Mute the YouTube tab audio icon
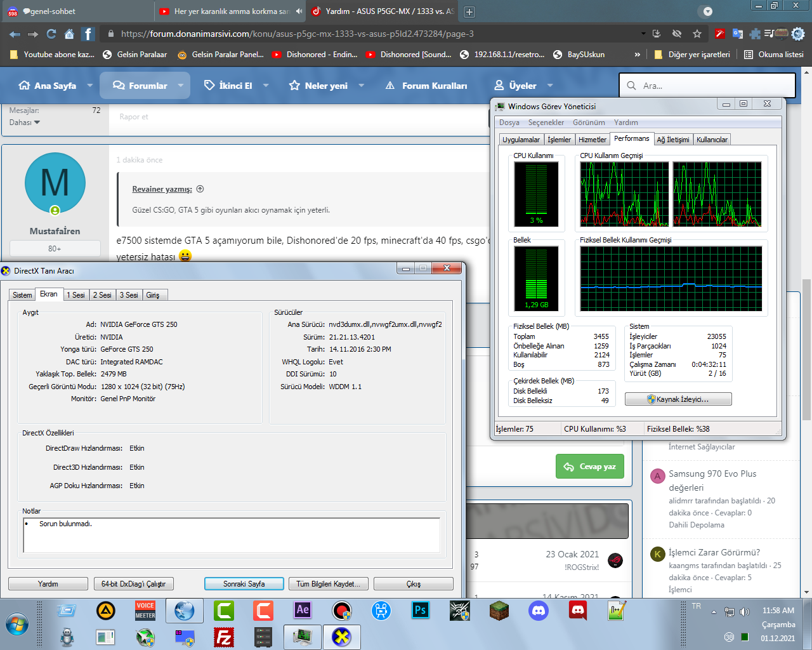Image resolution: width=812 pixels, height=650 pixels. click(299, 11)
